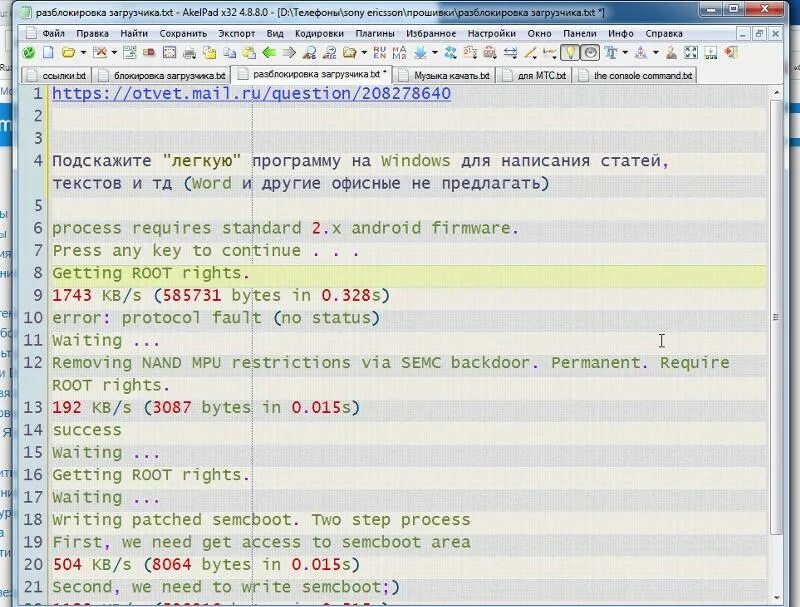Click 'Press any key to continue' text
Image resolution: width=800 pixels, height=607 pixels.
(177, 250)
